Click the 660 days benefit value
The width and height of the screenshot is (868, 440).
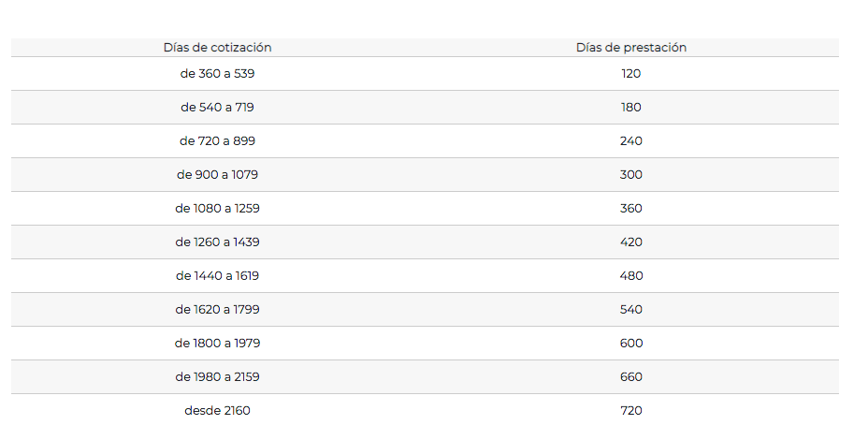coord(630,376)
